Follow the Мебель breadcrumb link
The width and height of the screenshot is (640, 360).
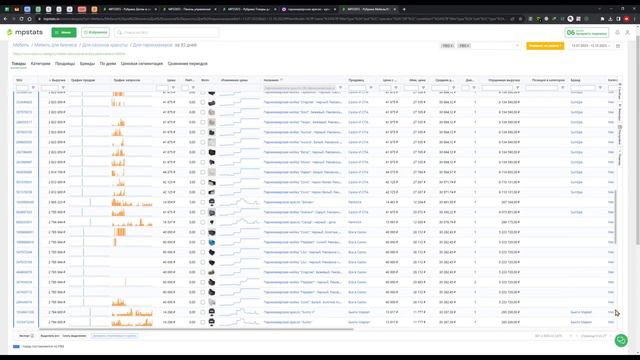coord(21,45)
